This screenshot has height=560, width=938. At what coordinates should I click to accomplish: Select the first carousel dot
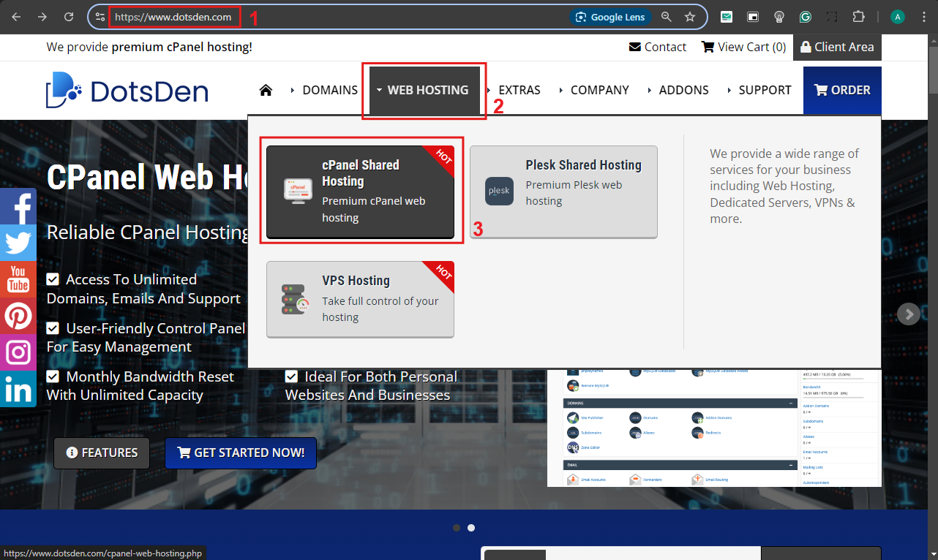[457, 528]
